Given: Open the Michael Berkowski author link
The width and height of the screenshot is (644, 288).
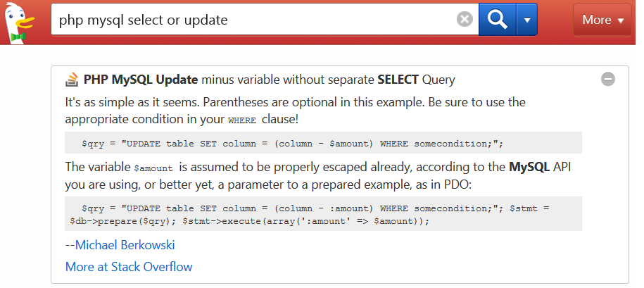Looking at the screenshot, I should click(x=125, y=245).
